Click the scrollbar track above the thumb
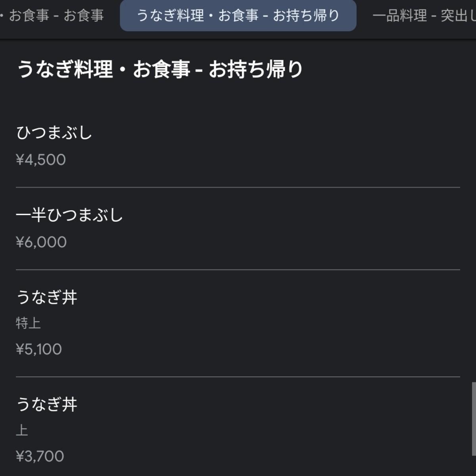This screenshot has width=476, height=476. (474, 210)
